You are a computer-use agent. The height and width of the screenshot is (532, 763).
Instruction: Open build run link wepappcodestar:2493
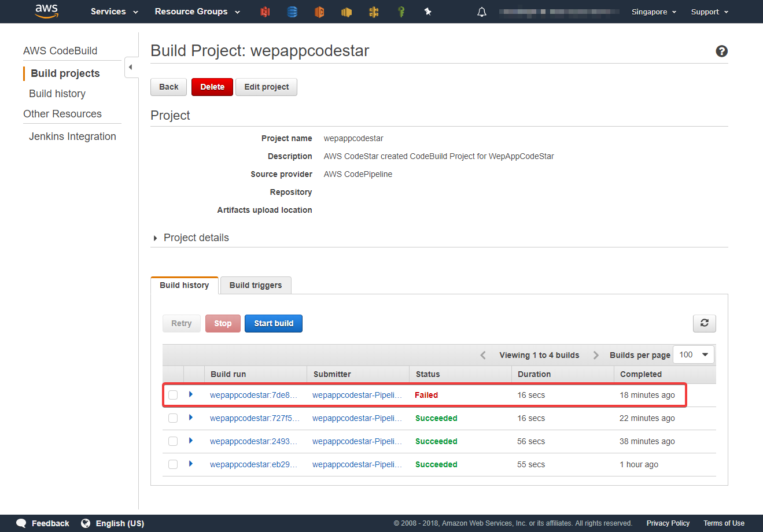(x=253, y=441)
